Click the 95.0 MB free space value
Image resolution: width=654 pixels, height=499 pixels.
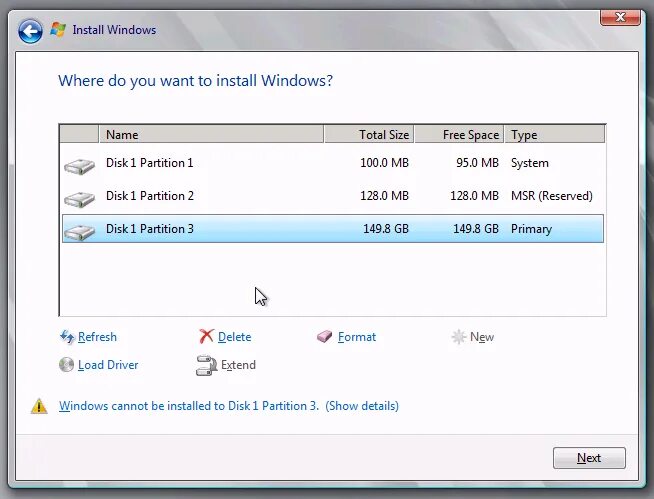point(477,163)
